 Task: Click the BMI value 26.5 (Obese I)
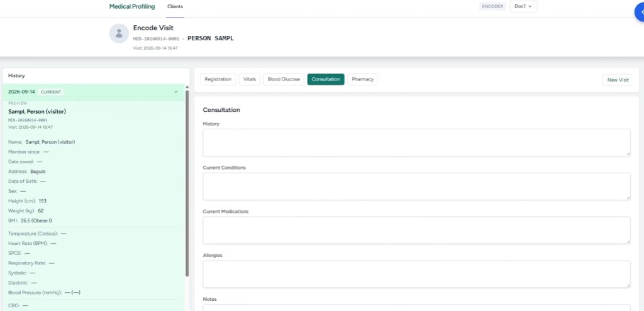36,221
